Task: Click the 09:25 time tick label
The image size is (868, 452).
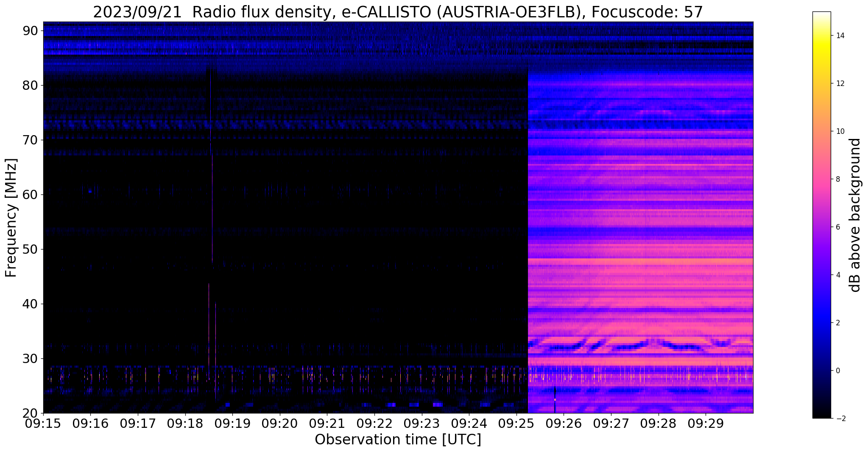Action: [x=516, y=424]
